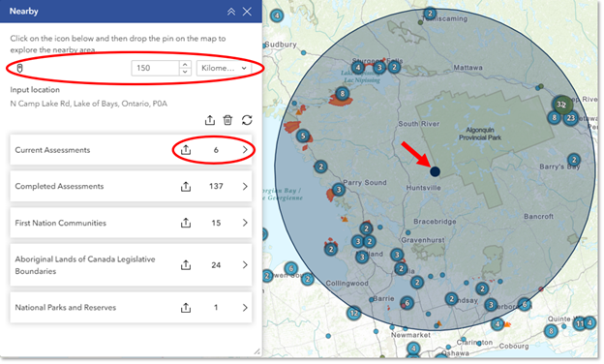
Task: Open the Kilometers unit dropdown
Action: [x=224, y=68]
